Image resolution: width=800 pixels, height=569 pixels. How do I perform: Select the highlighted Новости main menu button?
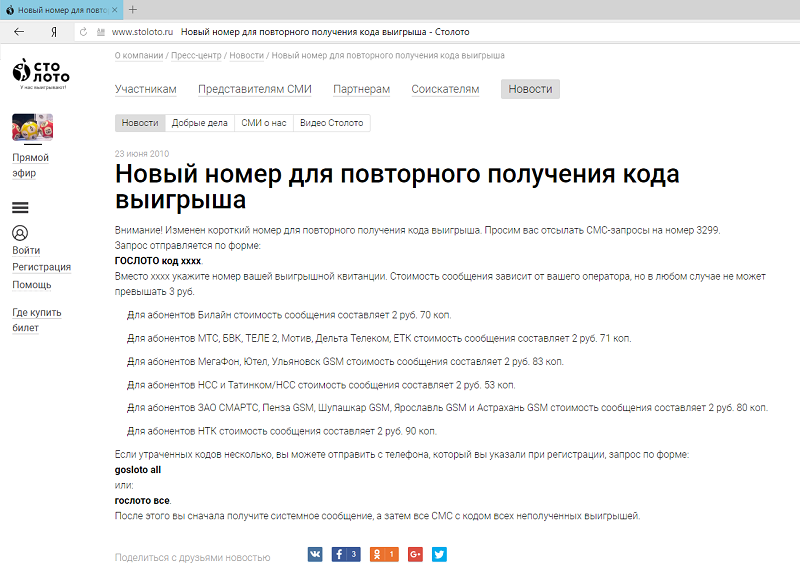pos(530,89)
